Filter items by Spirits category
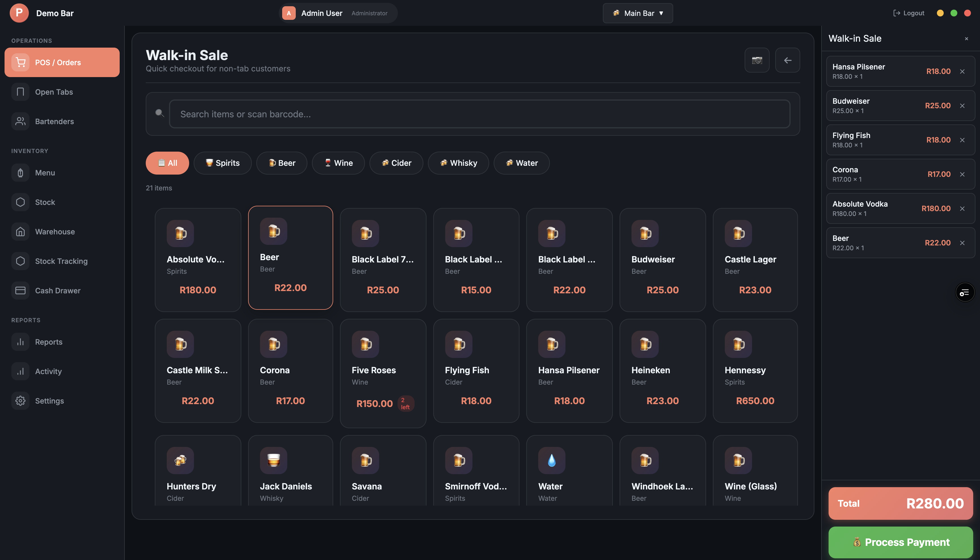980x560 pixels. point(222,163)
